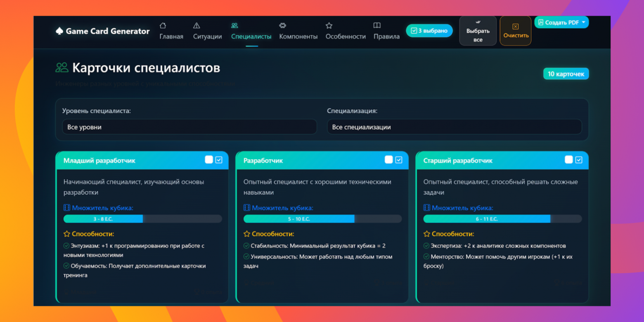Click the dice icon in Младший разработчик card
The height and width of the screenshot is (322, 644).
(66, 208)
